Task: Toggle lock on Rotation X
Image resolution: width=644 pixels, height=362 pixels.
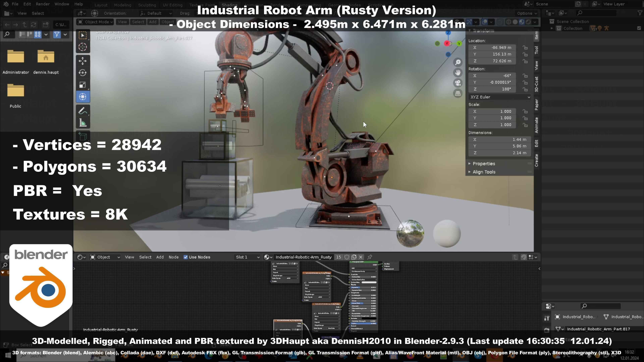Action: click(x=525, y=76)
